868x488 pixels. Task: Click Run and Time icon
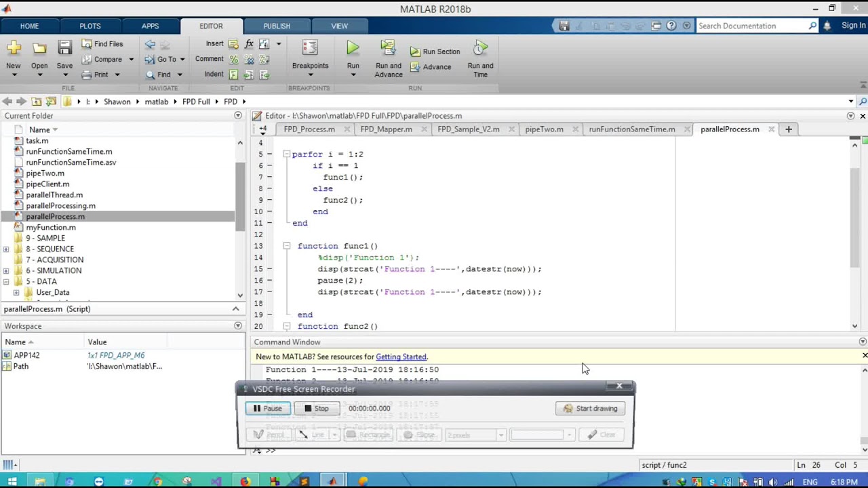(480, 49)
